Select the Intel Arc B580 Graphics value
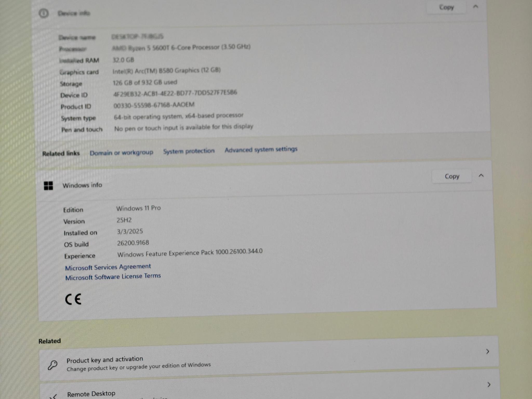The width and height of the screenshot is (532, 399). 167,71
